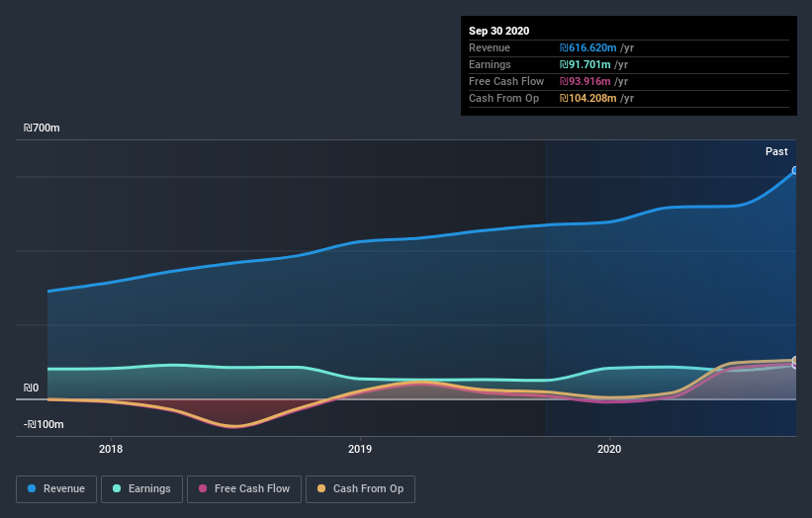Toggle the Cash From Op legend series
This screenshot has width=812, height=518.
click(360, 489)
